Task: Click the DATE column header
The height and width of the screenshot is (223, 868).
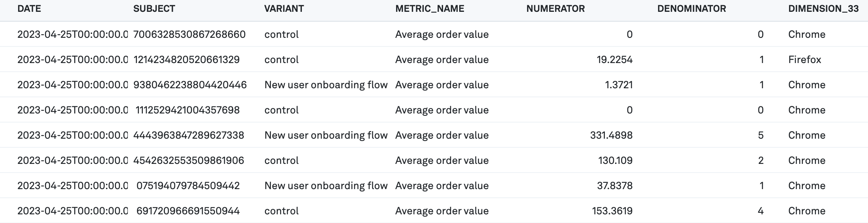Action: coord(29,9)
